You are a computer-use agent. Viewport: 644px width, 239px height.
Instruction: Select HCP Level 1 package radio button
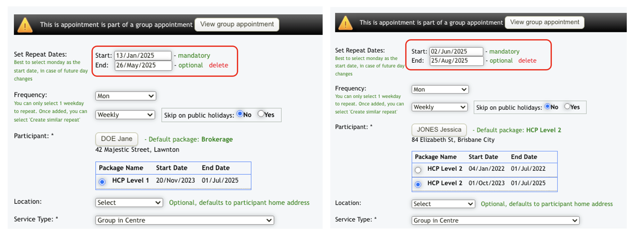pos(102,182)
